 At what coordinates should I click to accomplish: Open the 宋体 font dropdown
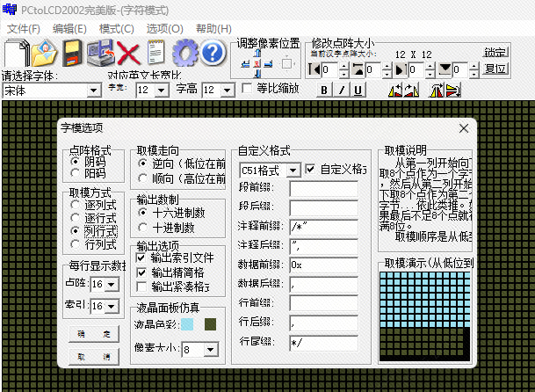coord(93,91)
